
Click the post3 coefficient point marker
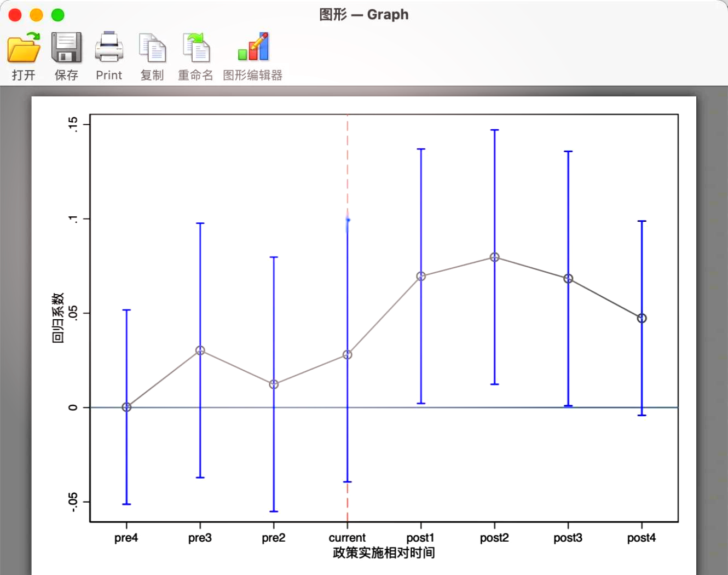568,279
